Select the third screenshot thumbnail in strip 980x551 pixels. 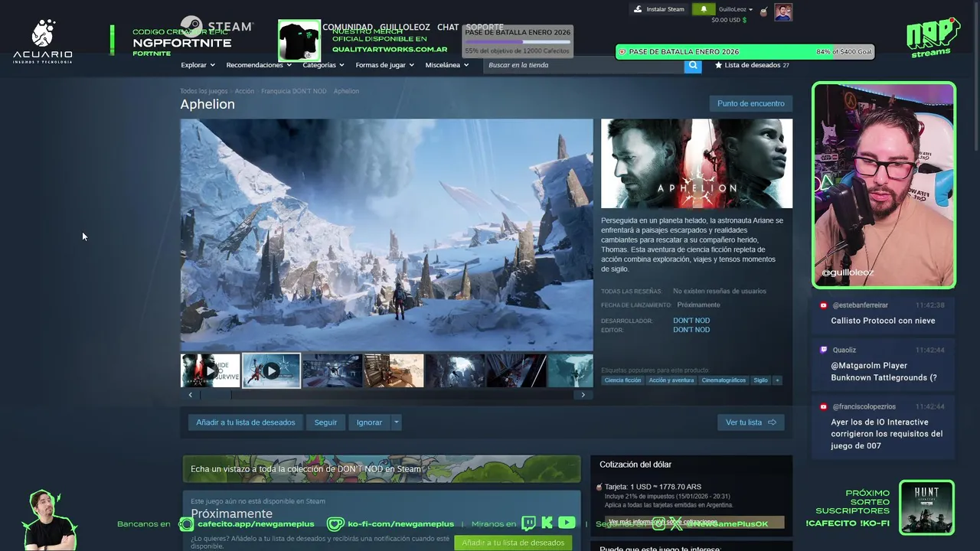[332, 370]
